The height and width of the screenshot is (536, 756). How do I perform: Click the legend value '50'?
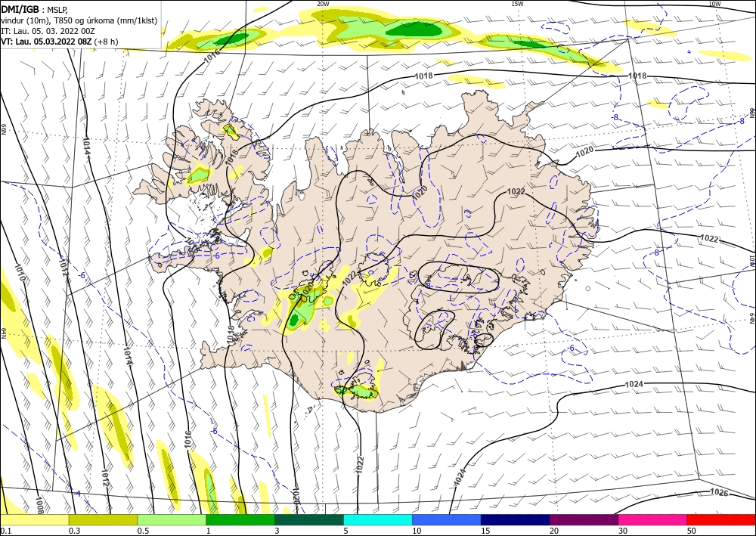[692, 531]
